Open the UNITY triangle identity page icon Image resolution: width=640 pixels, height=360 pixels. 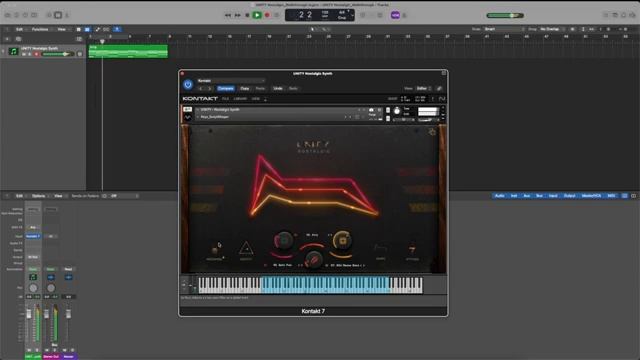point(246,249)
